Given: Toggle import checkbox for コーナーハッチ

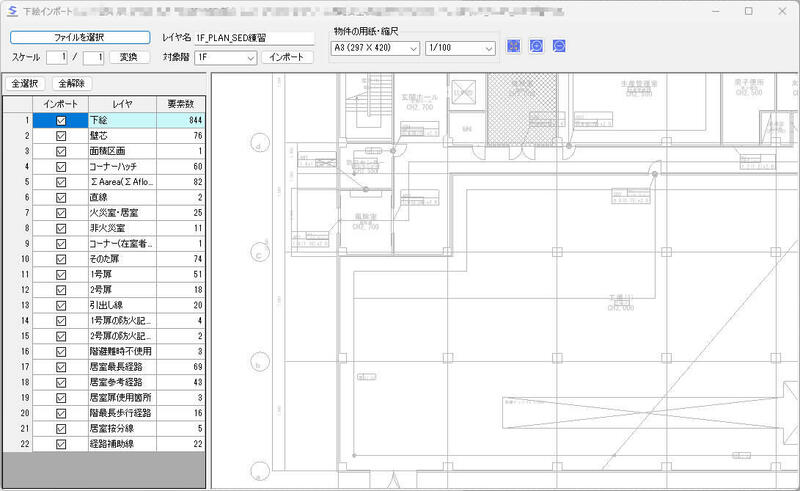Looking at the screenshot, I should click(61, 166).
